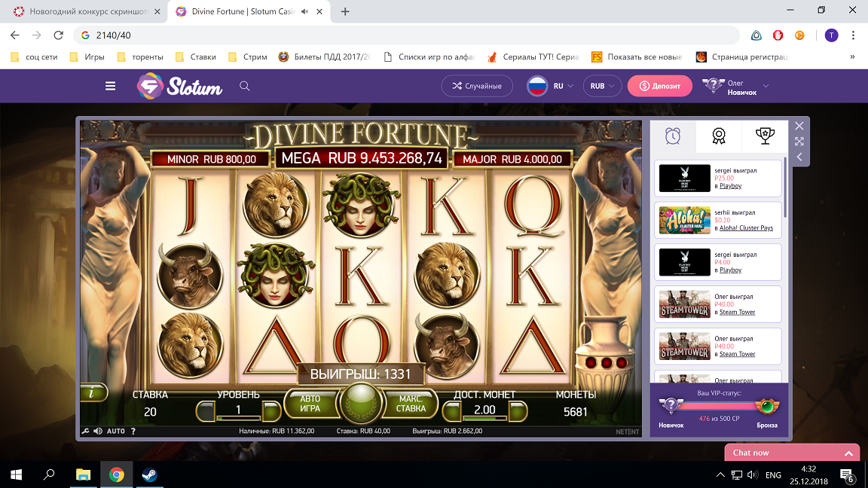Mute the Divine Fortune browser tab
Screen dimensions: 868x488
tap(304, 11)
